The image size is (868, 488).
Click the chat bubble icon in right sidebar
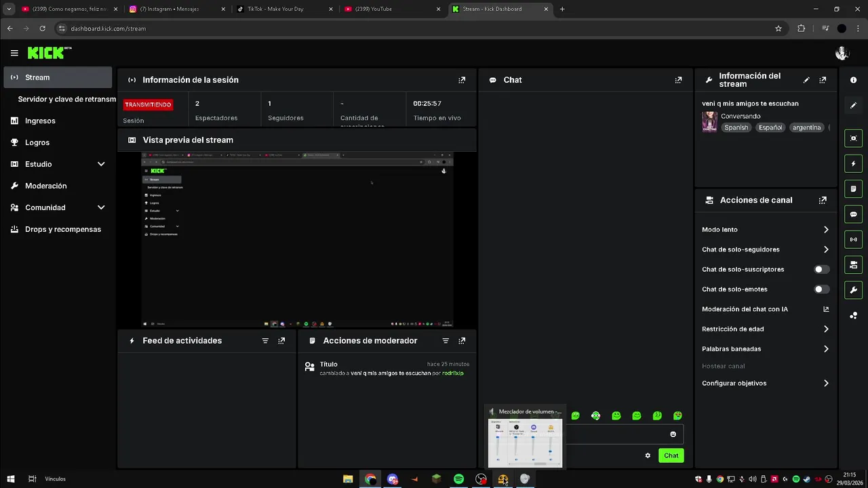(853, 214)
